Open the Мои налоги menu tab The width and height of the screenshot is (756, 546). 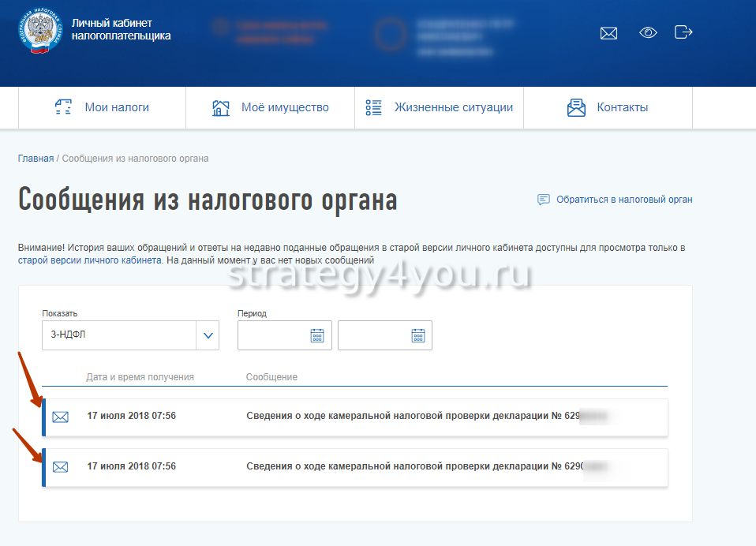[x=102, y=107]
